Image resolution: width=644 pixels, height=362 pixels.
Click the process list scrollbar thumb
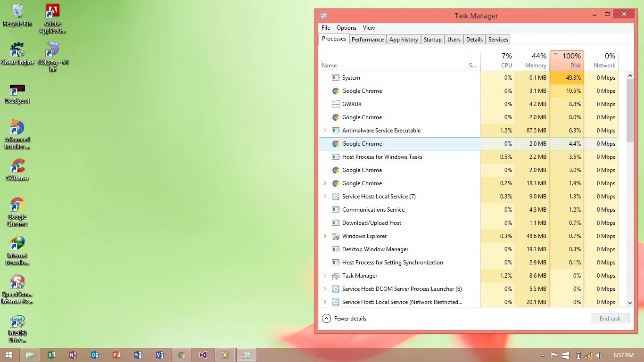click(630, 110)
